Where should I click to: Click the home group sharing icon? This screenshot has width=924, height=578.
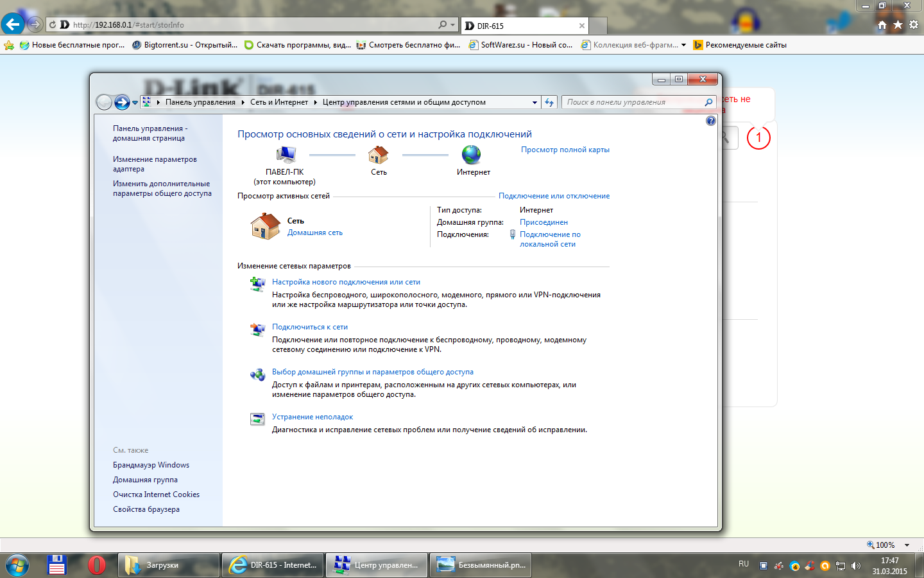tap(257, 375)
